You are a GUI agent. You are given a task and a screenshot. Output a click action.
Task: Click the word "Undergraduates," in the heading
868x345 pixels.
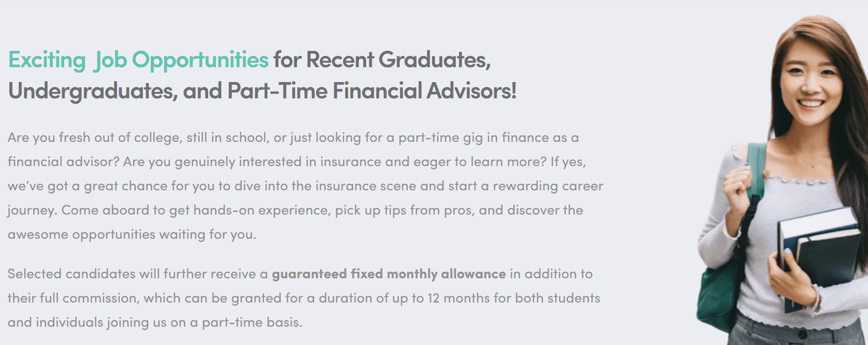pyautogui.click(x=93, y=91)
